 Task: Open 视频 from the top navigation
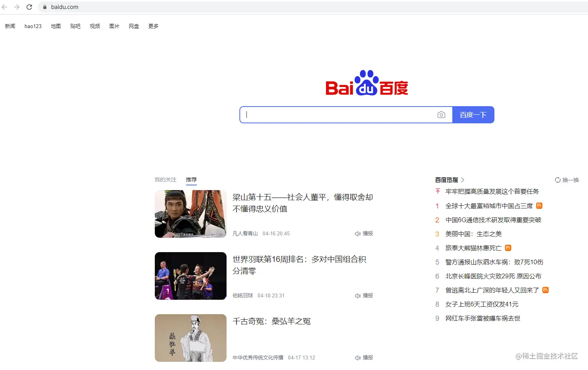coord(95,26)
